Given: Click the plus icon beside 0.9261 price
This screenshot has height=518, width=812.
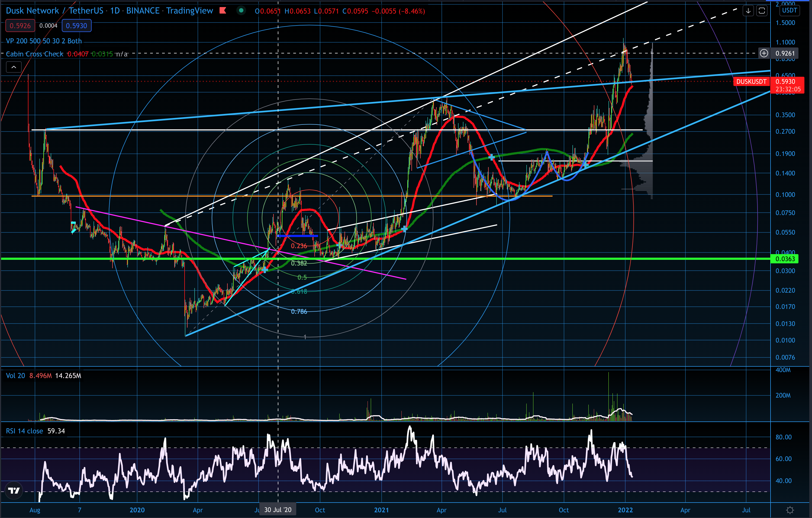Looking at the screenshot, I should tap(764, 53).
